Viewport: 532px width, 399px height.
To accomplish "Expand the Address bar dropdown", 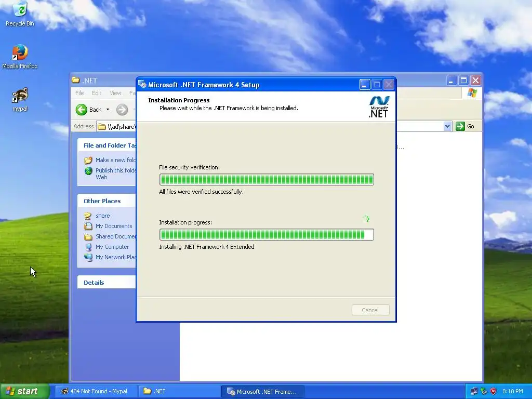I will click(447, 126).
